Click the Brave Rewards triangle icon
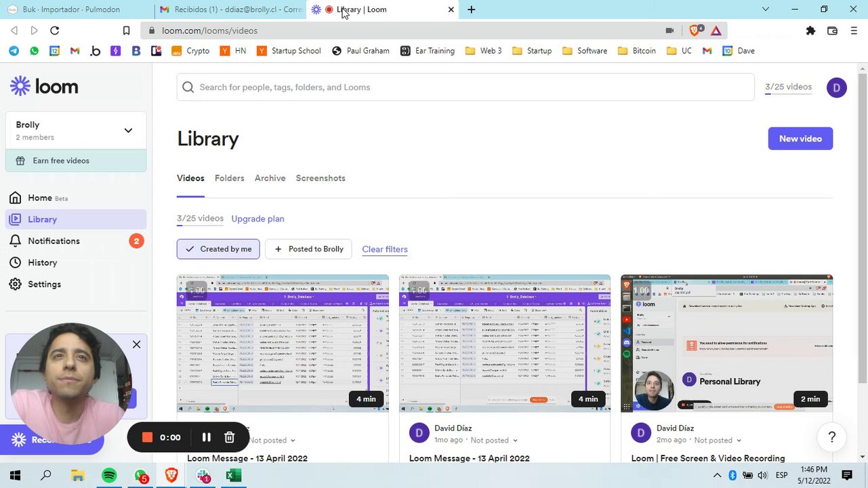The image size is (868, 488). 716,30
